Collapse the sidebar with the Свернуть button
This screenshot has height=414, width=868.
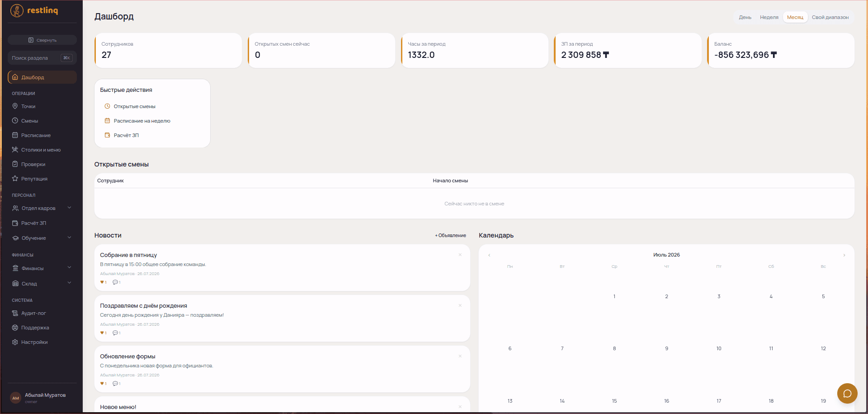42,40
